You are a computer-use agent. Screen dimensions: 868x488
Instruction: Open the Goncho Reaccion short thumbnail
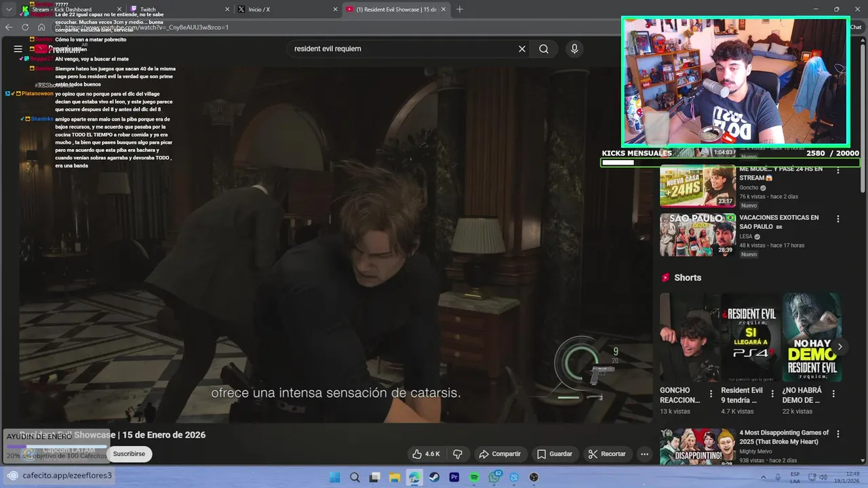coord(690,338)
